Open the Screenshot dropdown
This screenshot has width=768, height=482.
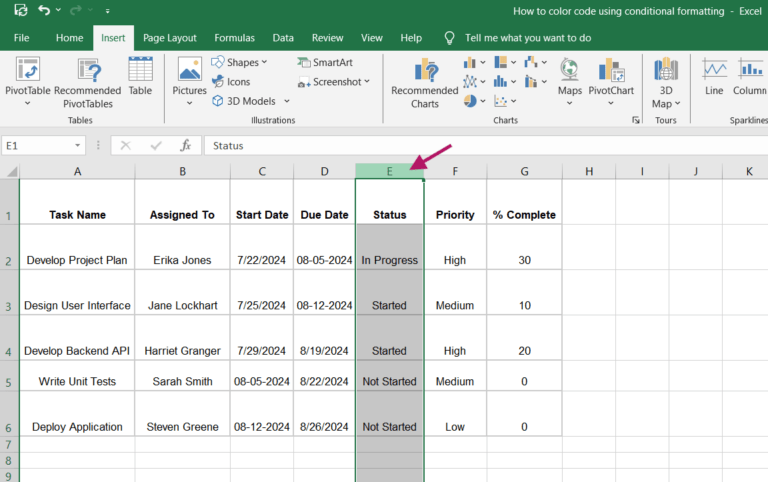(x=367, y=82)
